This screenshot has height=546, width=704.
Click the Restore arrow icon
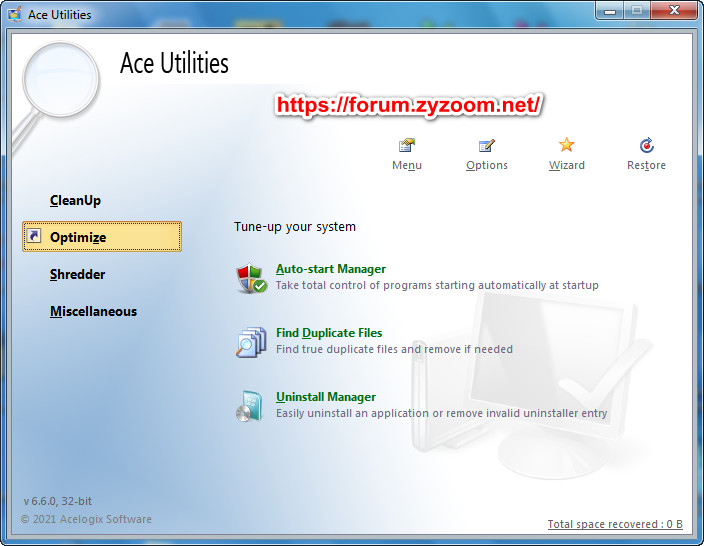[x=647, y=145]
